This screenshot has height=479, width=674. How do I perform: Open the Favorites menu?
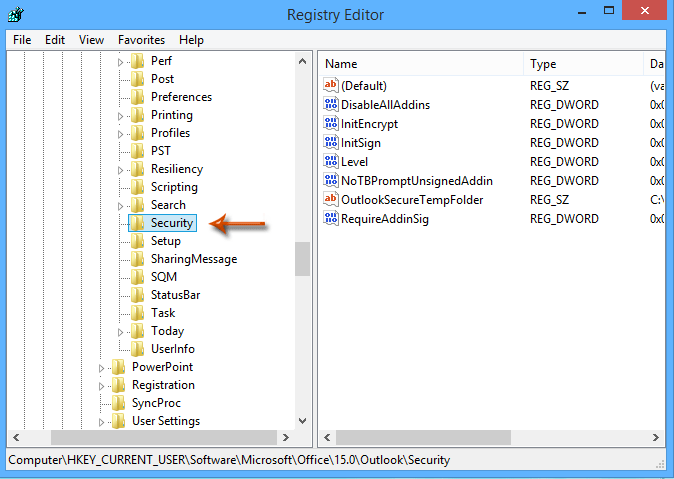[141, 40]
